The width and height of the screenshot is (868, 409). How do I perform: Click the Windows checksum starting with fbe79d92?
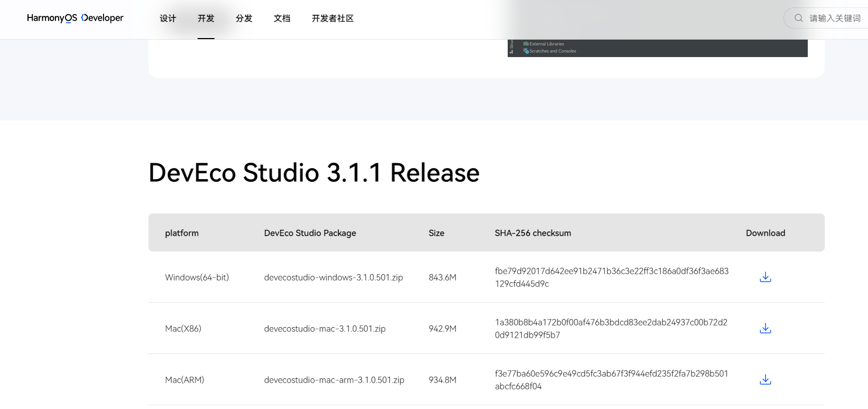(x=612, y=277)
